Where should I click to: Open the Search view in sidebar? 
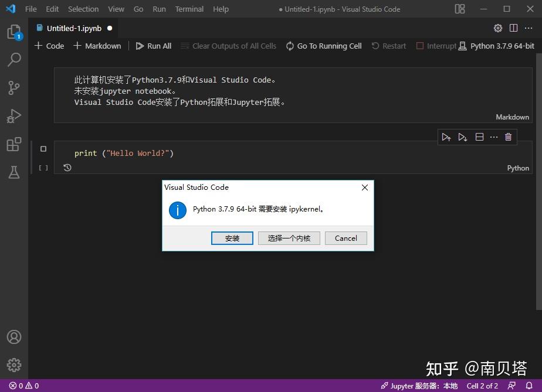click(14, 59)
